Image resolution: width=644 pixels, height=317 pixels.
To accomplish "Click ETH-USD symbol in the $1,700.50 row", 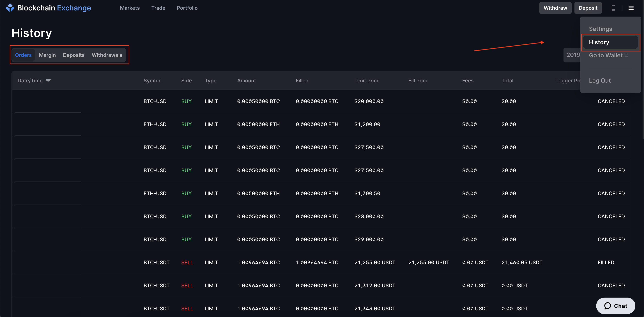I will click(x=155, y=194).
